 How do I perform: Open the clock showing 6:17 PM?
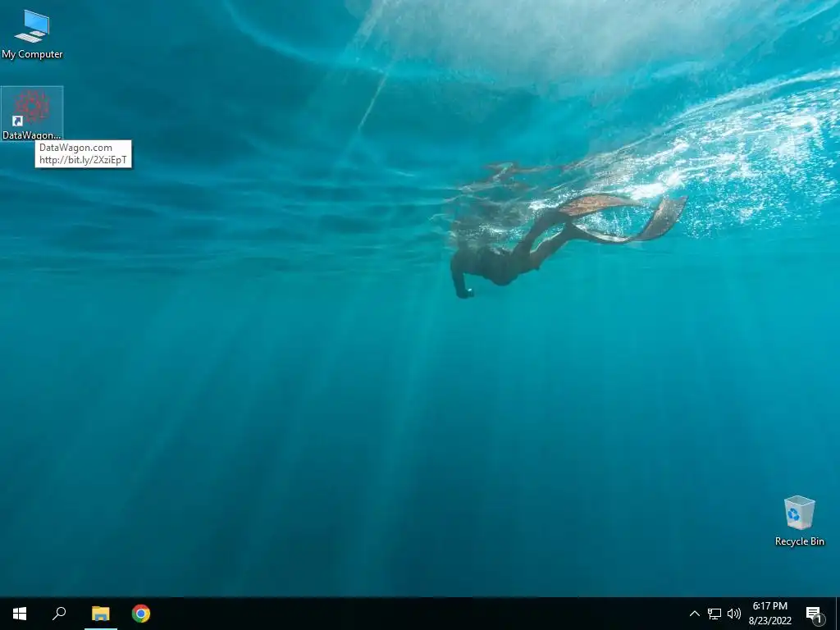tap(769, 614)
